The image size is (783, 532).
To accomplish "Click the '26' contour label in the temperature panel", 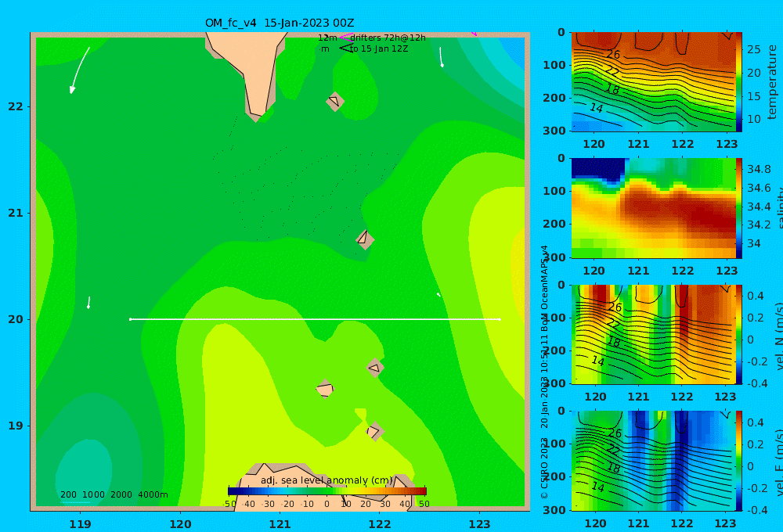I will (613, 55).
